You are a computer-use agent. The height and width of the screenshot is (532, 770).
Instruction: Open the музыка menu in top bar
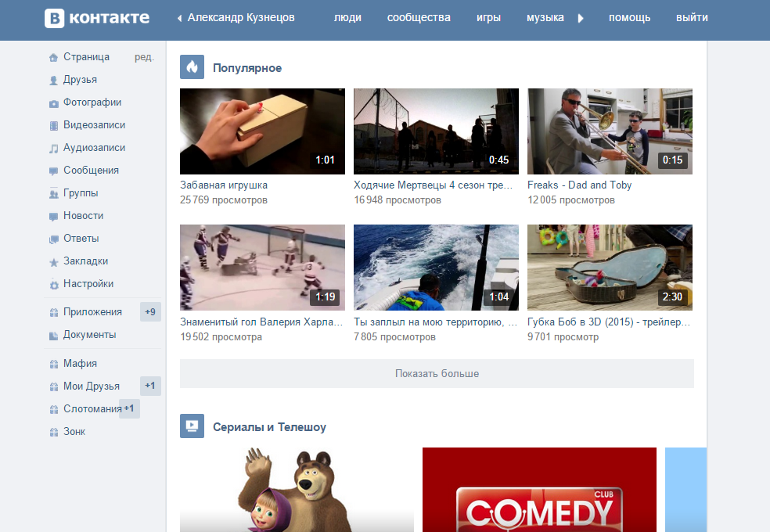(545, 18)
